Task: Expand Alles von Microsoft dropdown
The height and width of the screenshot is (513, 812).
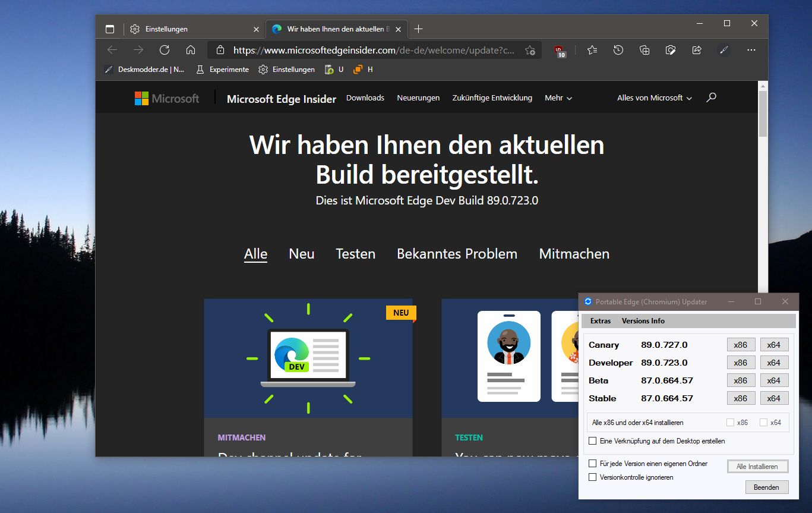Action: [655, 98]
